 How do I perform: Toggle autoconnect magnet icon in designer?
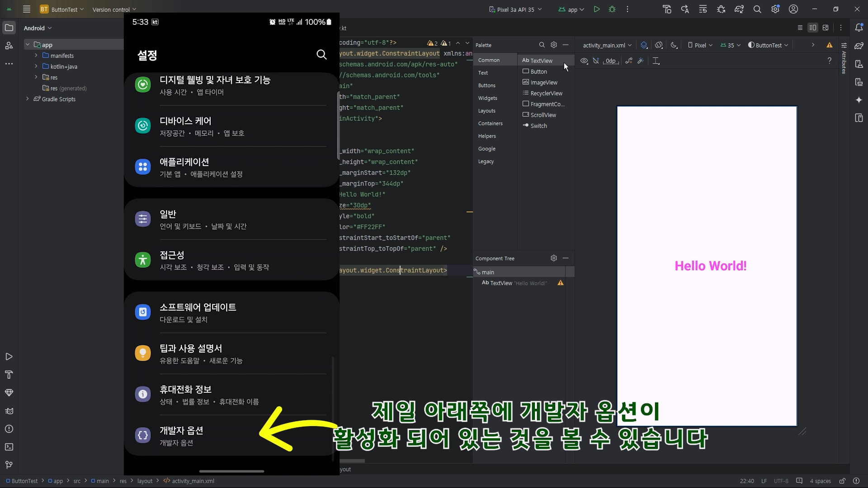pyautogui.click(x=596, y=61)
